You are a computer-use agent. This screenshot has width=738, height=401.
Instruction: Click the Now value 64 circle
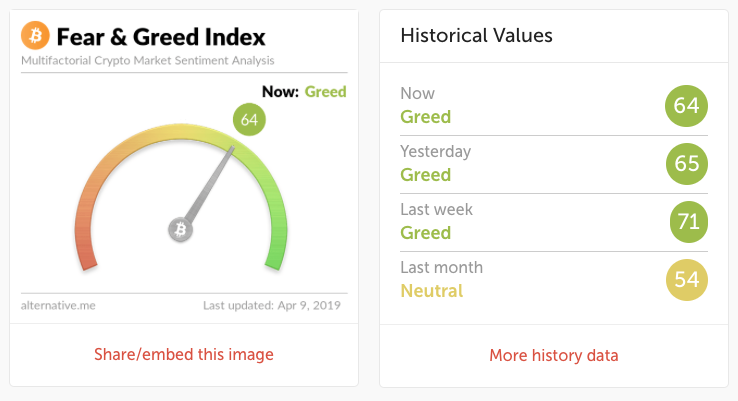[686, 106]
